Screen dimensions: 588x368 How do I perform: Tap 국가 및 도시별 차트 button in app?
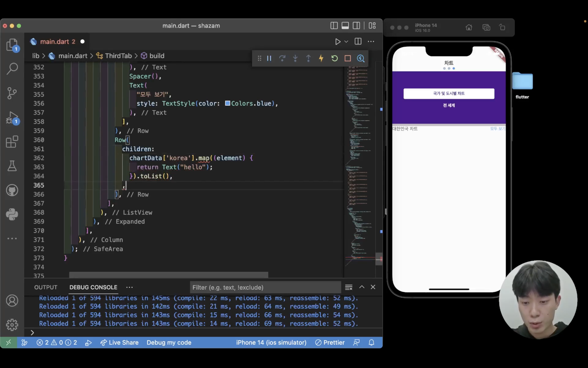[x=449, y=93]
